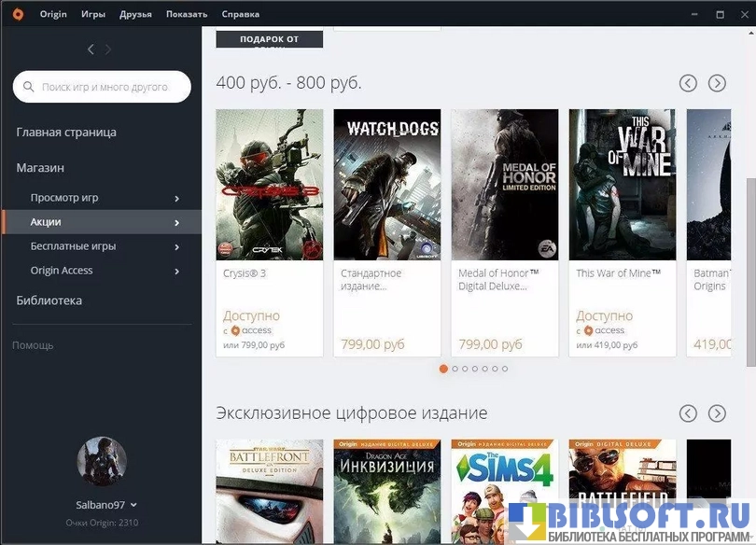Click the vertical scrollbar on the right

[x=750, y=271]
